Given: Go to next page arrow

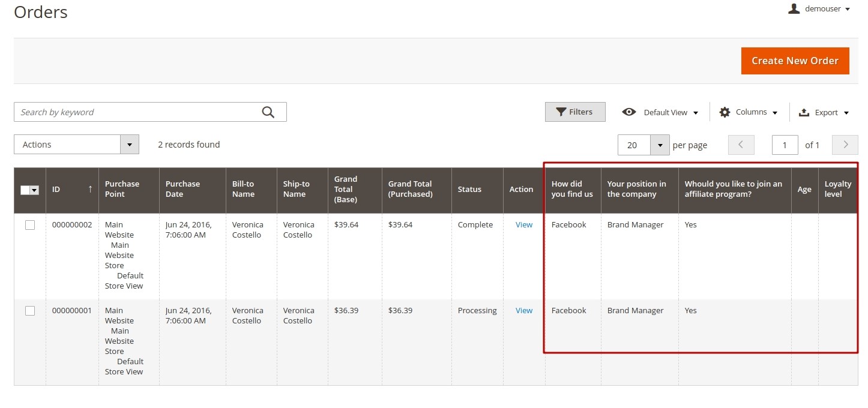Looking at the screenshot, I should pyautogui.click(x=845, y=145).
